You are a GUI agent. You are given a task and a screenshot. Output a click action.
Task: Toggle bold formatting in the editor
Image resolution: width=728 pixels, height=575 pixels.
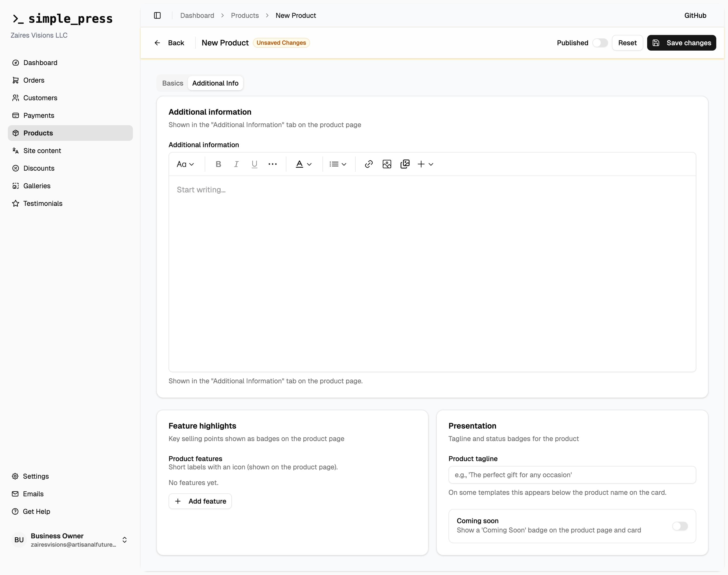pyautogui.click(x=218, y=164)
